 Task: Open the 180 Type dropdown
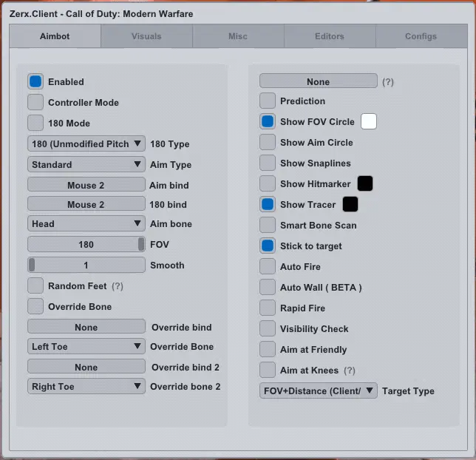86,143
